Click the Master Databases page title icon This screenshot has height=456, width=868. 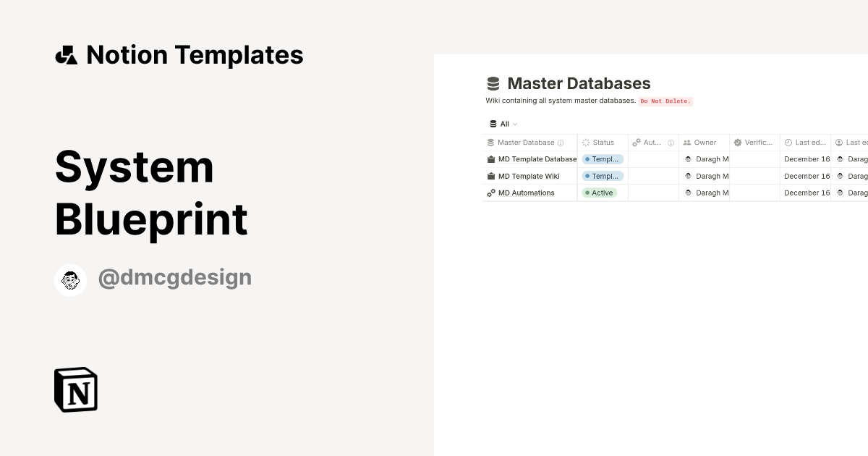493,84
